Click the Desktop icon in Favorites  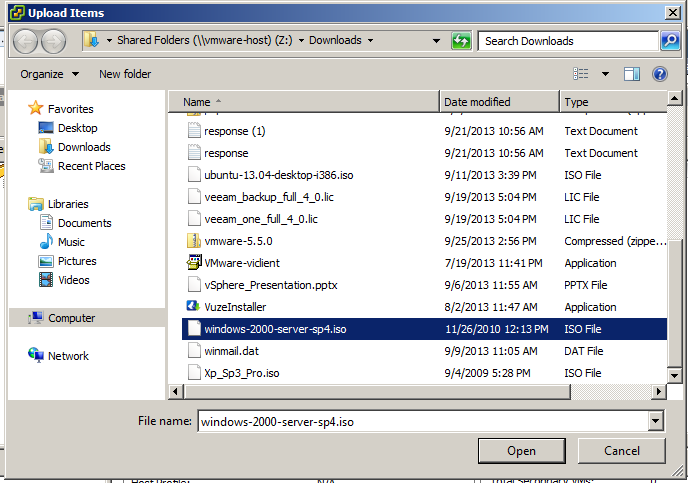coord(46,128)
